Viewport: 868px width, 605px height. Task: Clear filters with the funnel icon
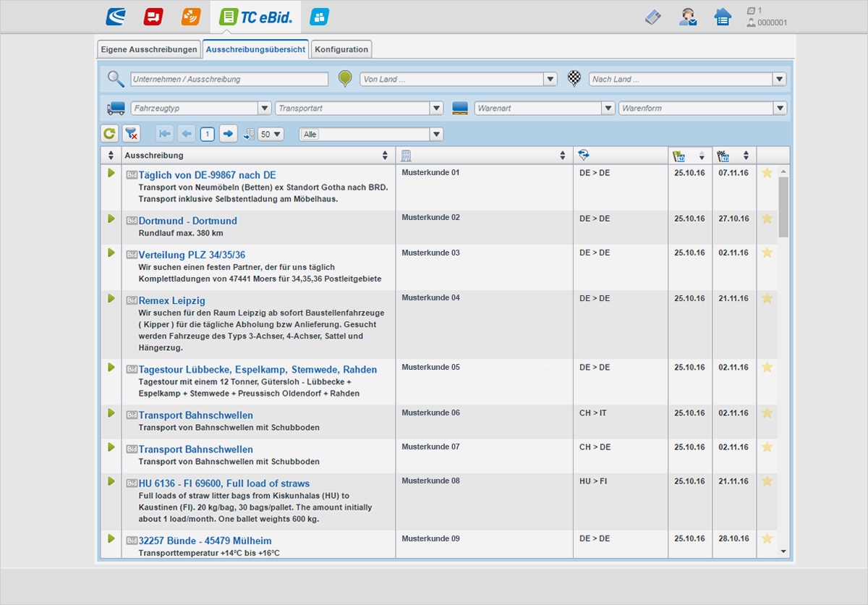click(x=131, y=133)
